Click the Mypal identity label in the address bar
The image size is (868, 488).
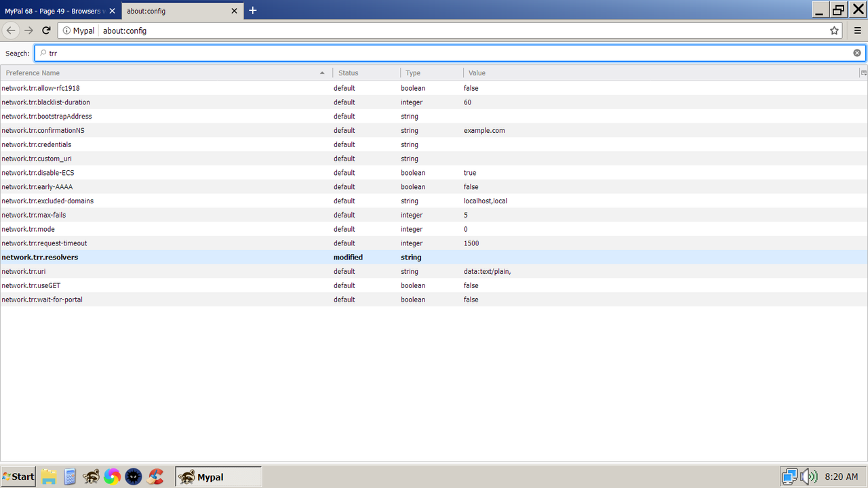click(83, 30)
